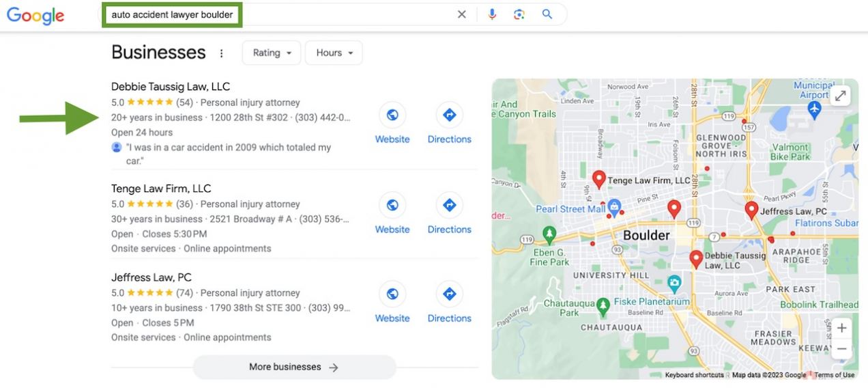Submit search with magnifying glass icon
The height and width of the screenshot is (388, 868).
(x=547, y=14)
